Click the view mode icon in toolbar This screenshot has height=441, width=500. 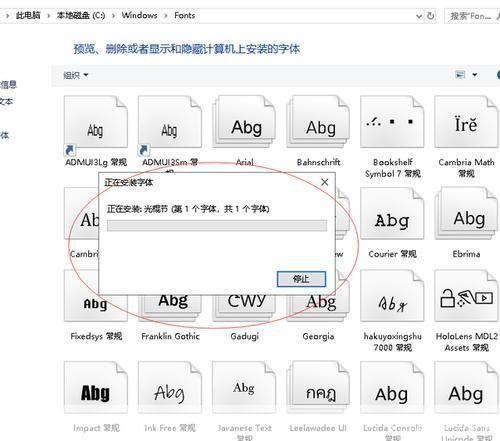(460, 75)
